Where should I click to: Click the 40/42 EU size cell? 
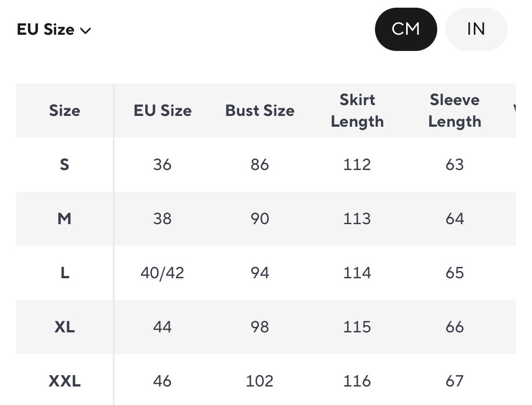pyautogui.click(x=162, y=273)
